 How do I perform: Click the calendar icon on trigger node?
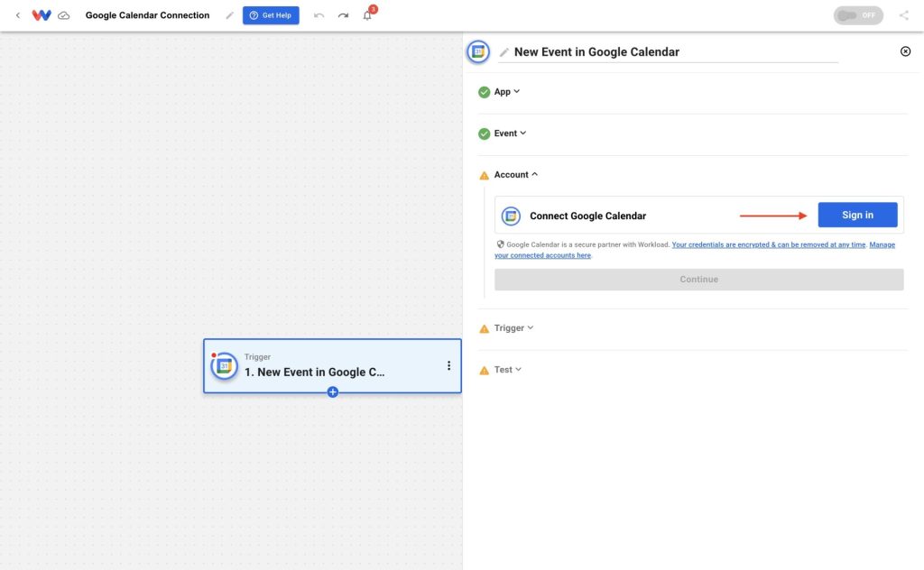[224, 365]
